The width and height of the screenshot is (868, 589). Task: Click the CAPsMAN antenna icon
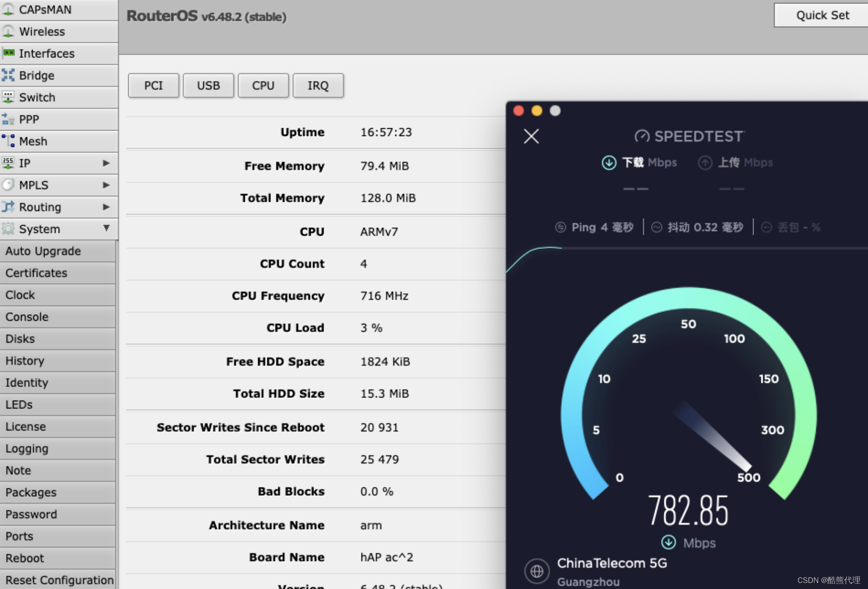tap(8, 9)
